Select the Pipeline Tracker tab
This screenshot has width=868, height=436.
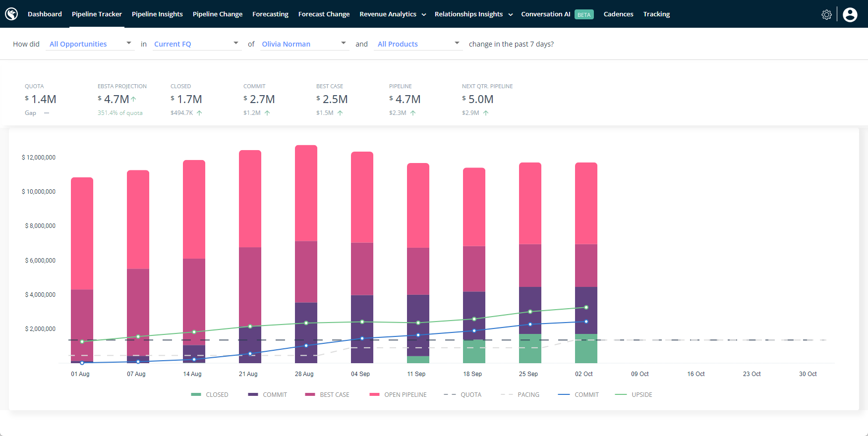pyautogui.click(x=97, y=14)
